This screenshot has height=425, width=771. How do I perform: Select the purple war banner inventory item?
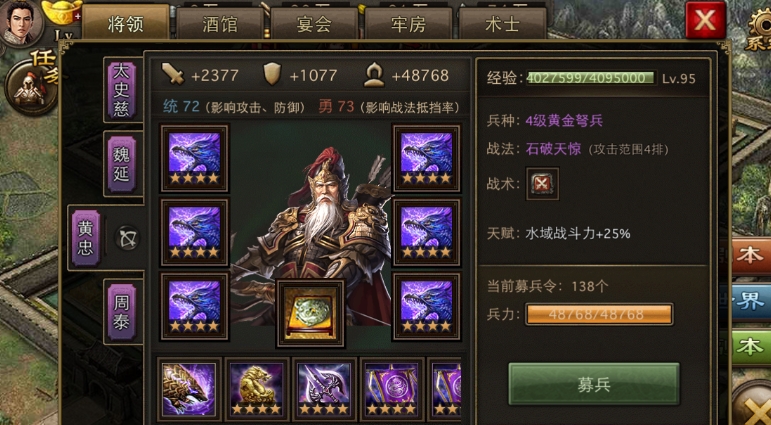pos(391,389)
